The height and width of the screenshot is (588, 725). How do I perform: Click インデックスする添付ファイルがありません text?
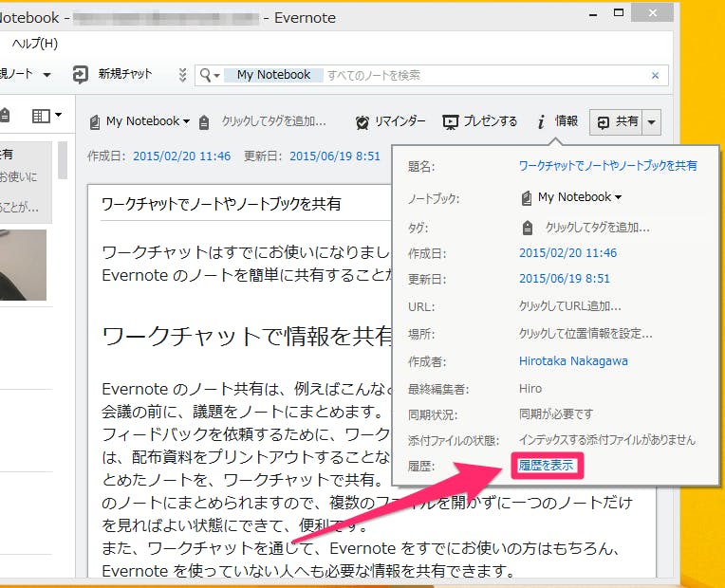[607, 440]
